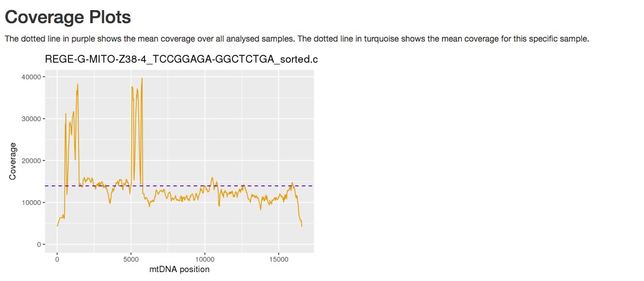Click the 10000 x-axis tick label
Screen dimensions: 644x281
(x=204, y=260)
